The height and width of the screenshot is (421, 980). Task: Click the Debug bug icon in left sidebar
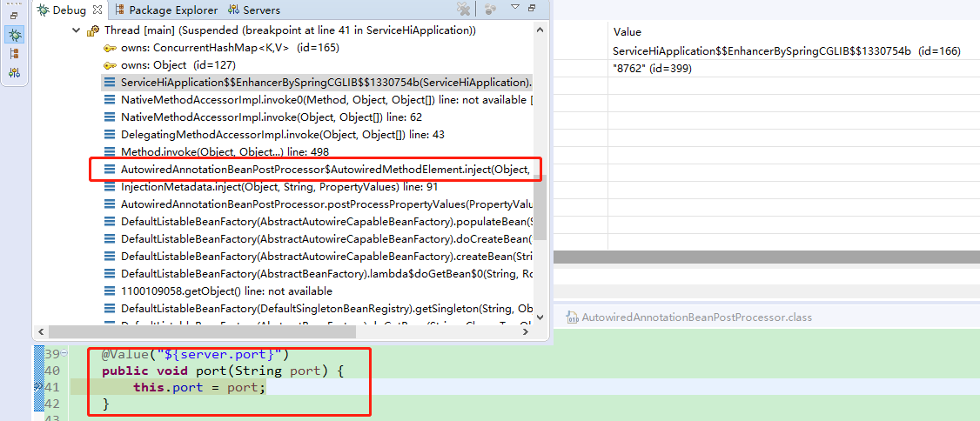[15, 34]
